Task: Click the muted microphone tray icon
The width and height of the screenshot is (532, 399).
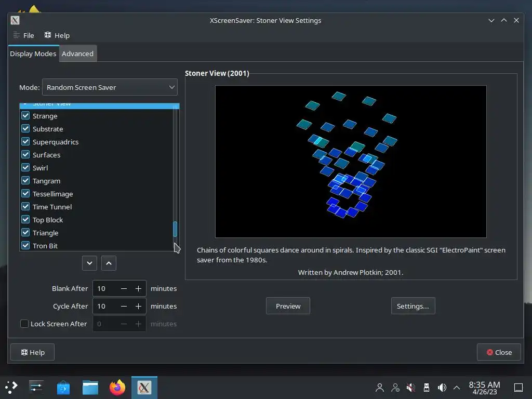Action: (411, 387)
